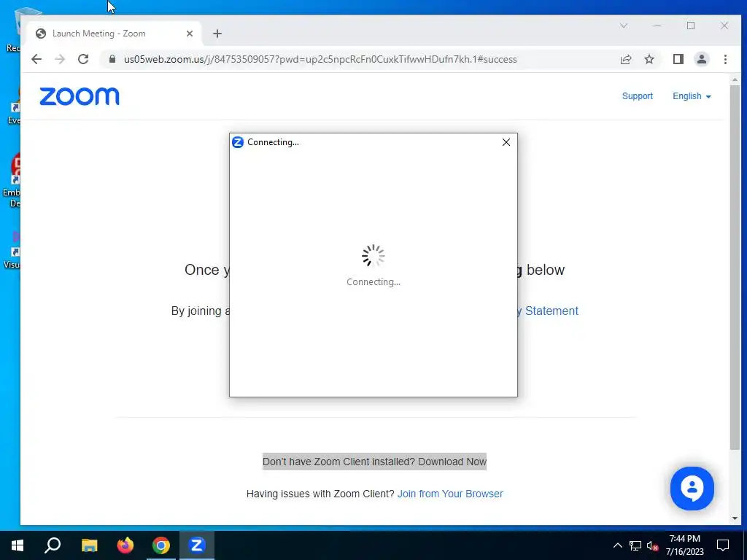Maximize the Chrome window

691,26
